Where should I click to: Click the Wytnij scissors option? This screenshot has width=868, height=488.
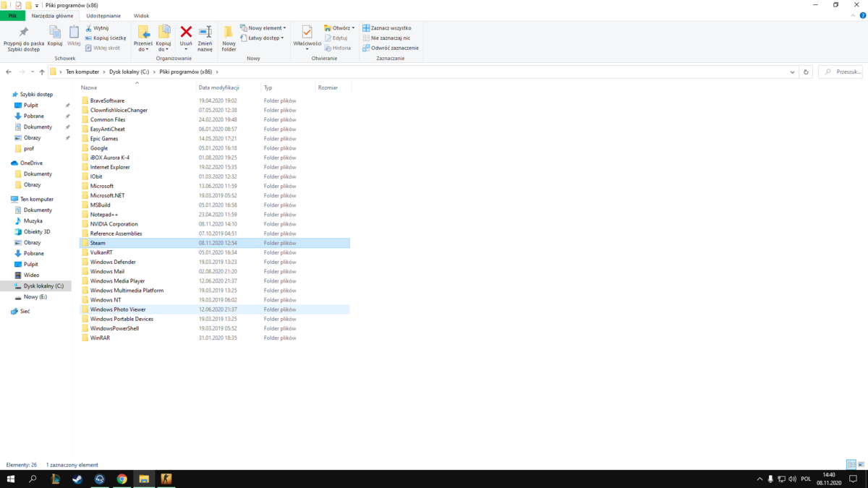tap(97, 28)
